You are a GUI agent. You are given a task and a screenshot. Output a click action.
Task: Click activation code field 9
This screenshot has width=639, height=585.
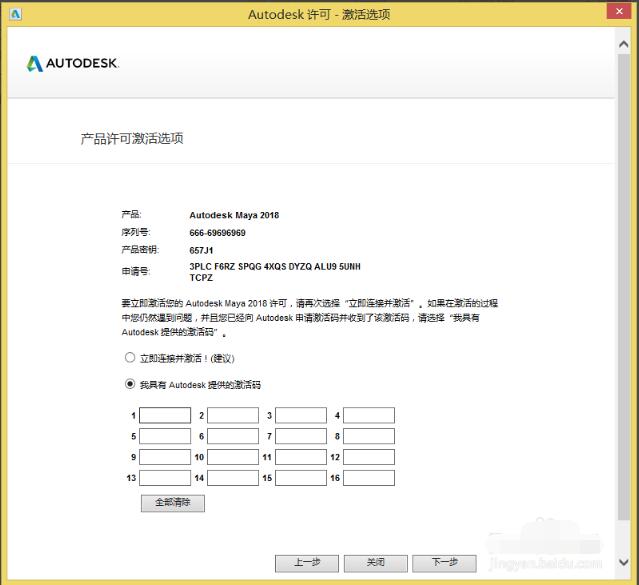click(x=165, y=457)
